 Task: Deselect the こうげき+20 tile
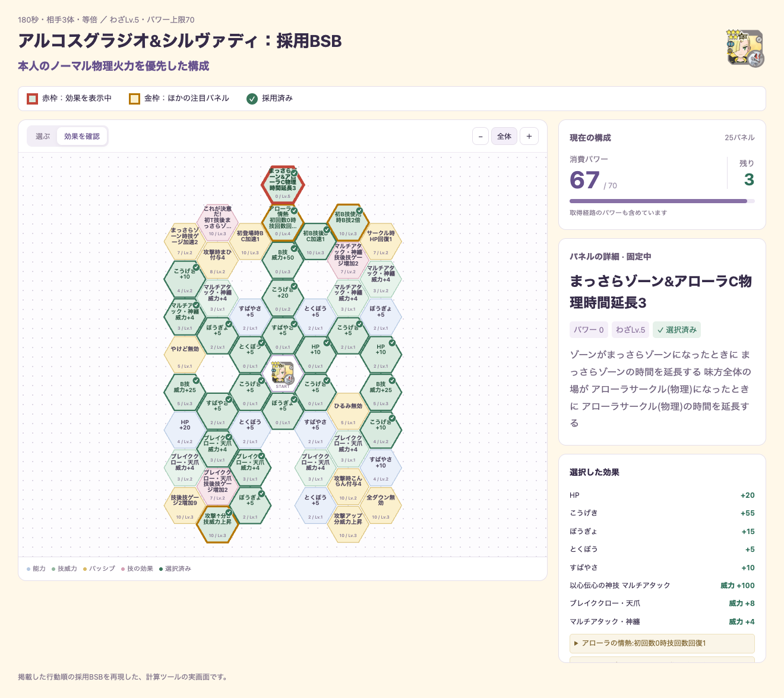283,298
